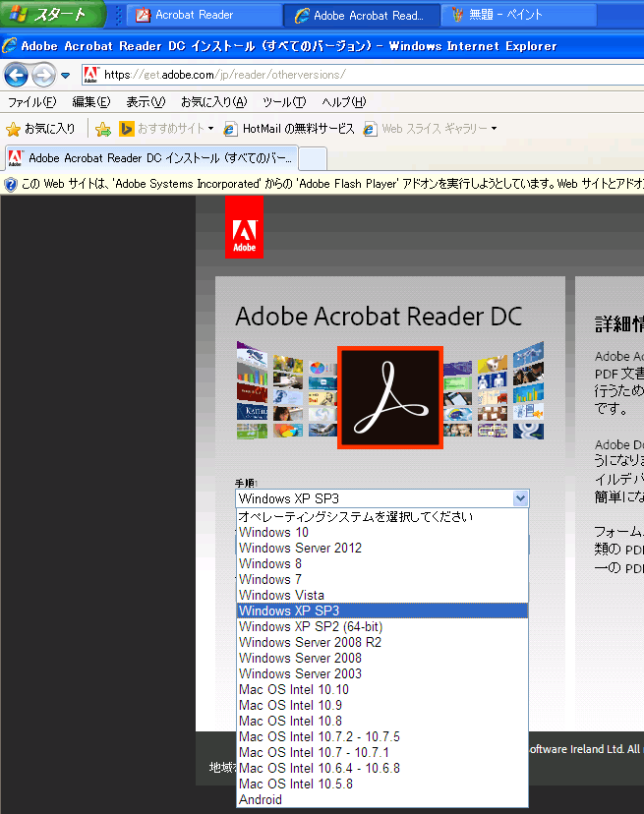644x814 pixels.
Task: Click the HotMail favorite page icon
Action: click(230, 129)
